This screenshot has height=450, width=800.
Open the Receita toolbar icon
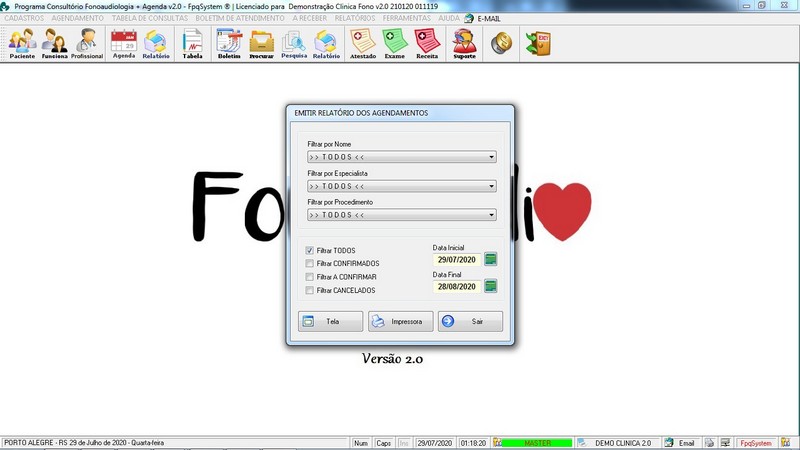tap(427, 44)
